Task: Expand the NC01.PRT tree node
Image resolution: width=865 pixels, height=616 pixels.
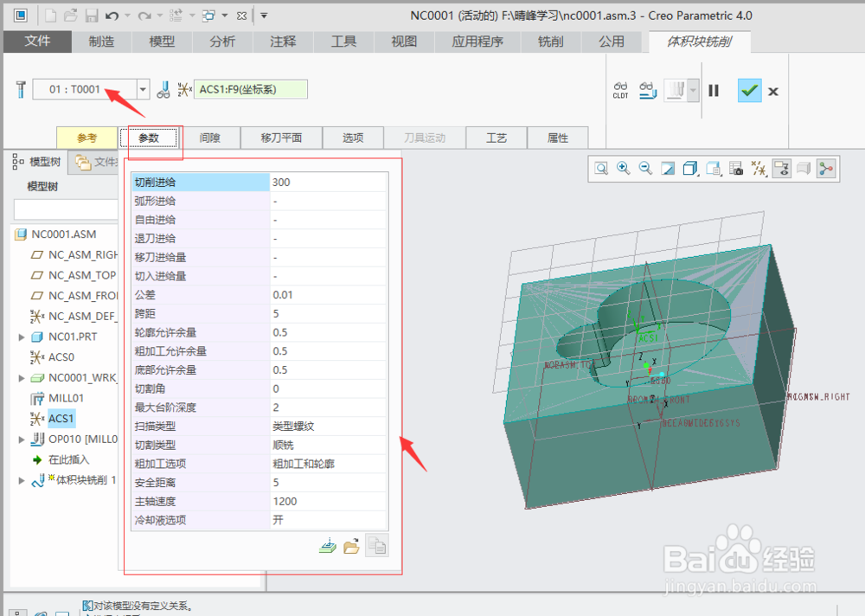Action: point(22,337)
